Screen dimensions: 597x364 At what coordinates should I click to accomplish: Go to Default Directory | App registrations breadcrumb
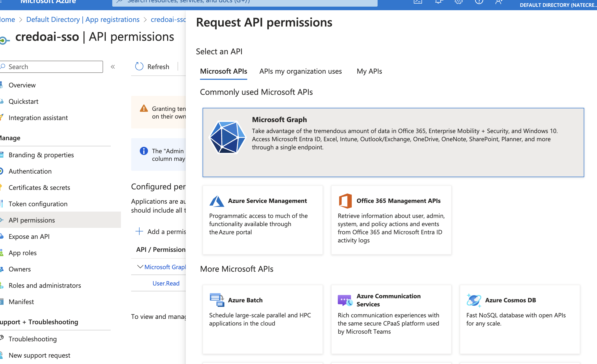pyautogui.click(x=83, y=20)
